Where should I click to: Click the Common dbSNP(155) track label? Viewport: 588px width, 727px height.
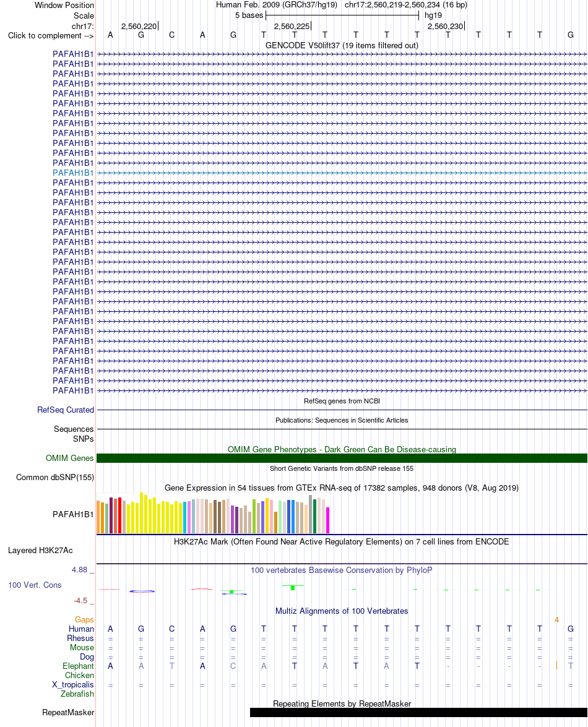[54, 477]
